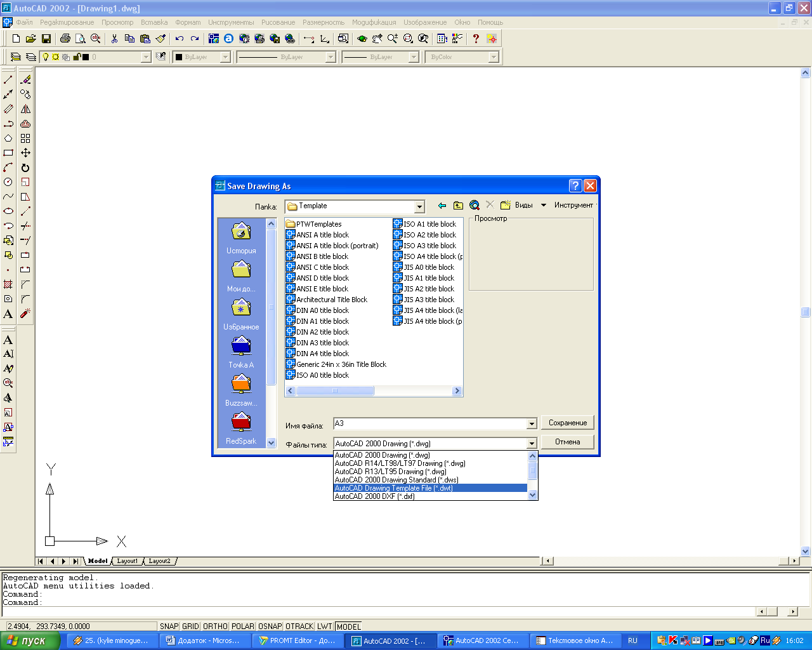Toggle ORTHO mode in status bar
The height and width of the screenshot is (650, 812).
coord(216,627)
